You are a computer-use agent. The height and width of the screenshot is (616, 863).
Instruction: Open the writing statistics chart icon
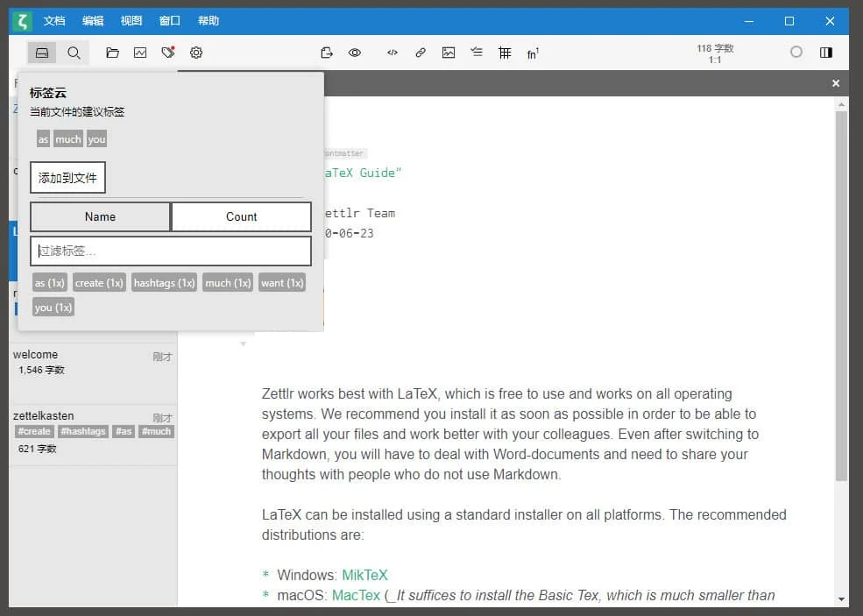[x=140, y=53]
